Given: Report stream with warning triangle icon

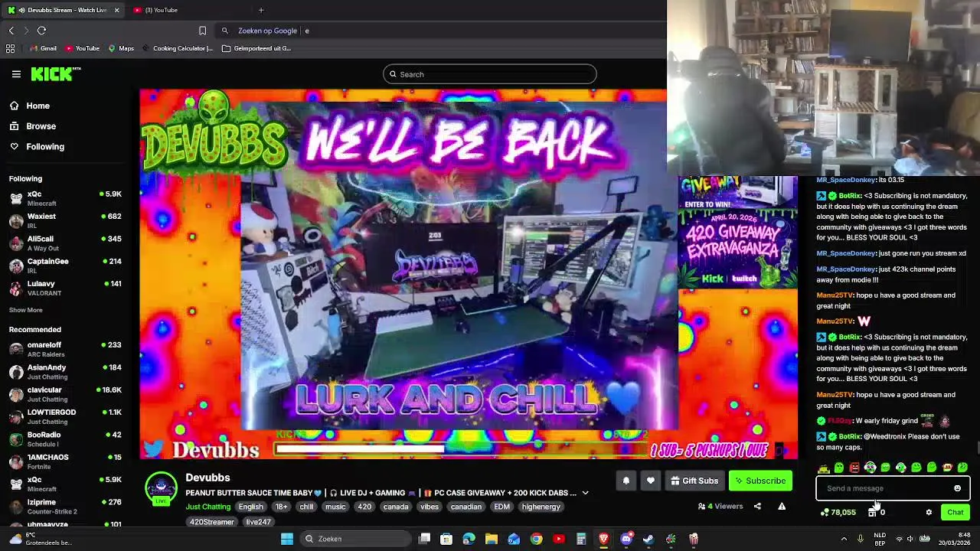Looking at the screenshot, I should 782,506.
